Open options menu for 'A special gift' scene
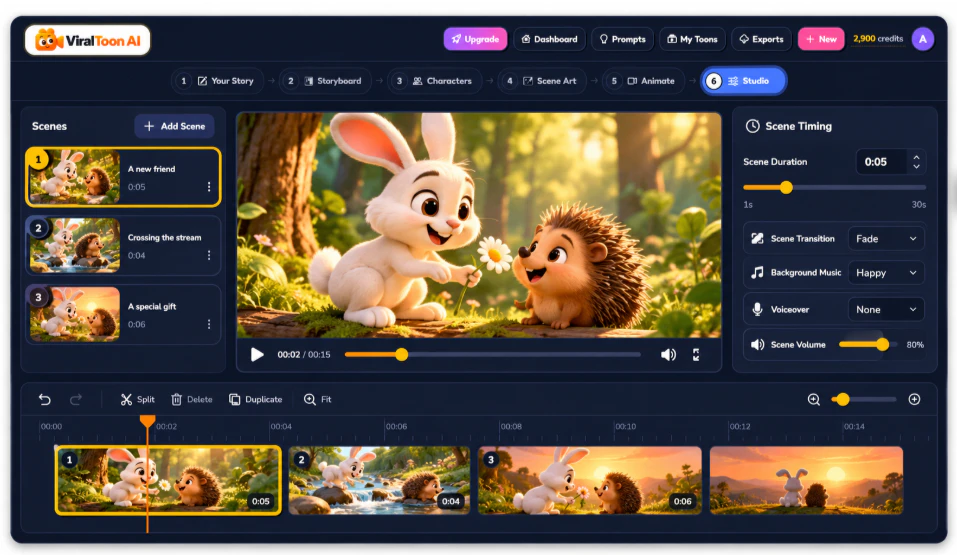This screenshot has width=957, height=555. coord(209,324)
